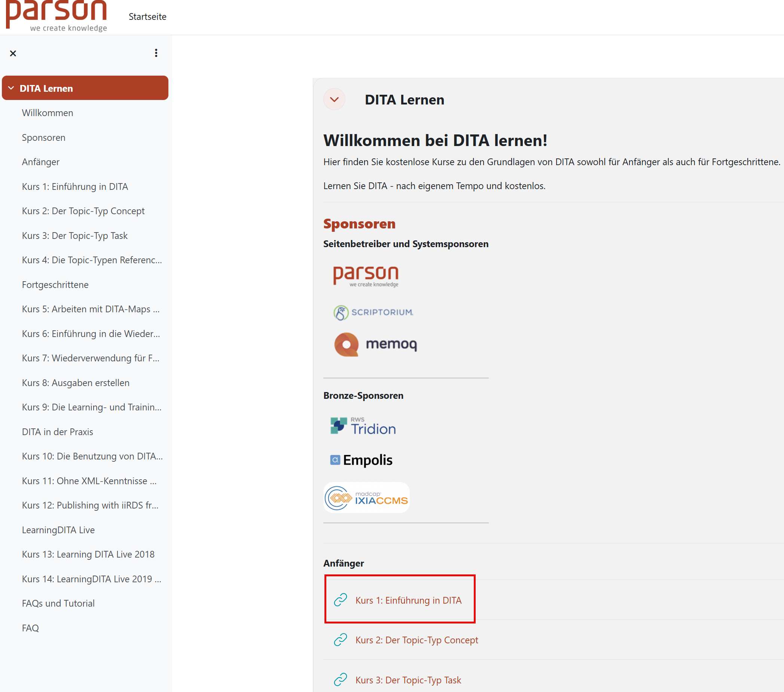784x692 pixels.
Task: Click the parson sponsor logo
Action: tap(366, 276)
